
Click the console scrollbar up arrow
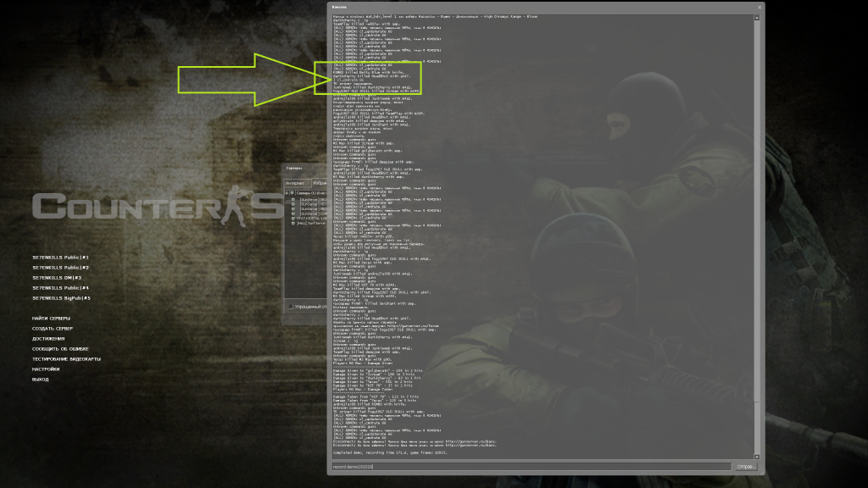click(759, 19)
